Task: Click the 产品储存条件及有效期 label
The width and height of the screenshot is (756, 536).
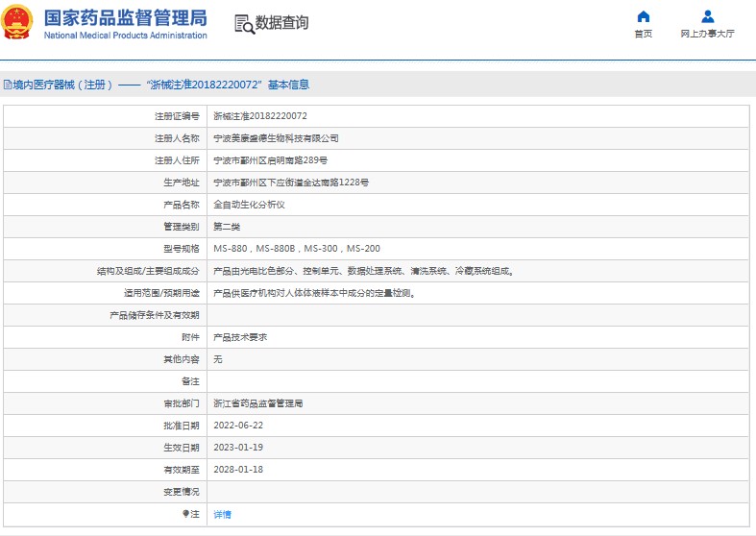Action: coord(155,315)
